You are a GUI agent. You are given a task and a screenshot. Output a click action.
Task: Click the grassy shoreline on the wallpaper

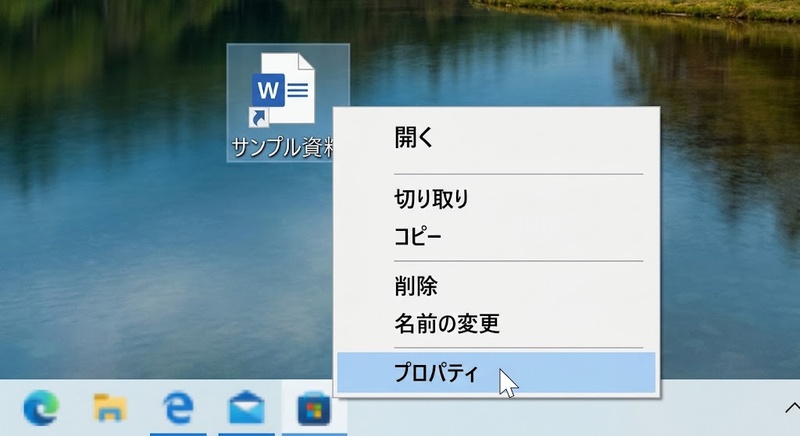[638, 9]
